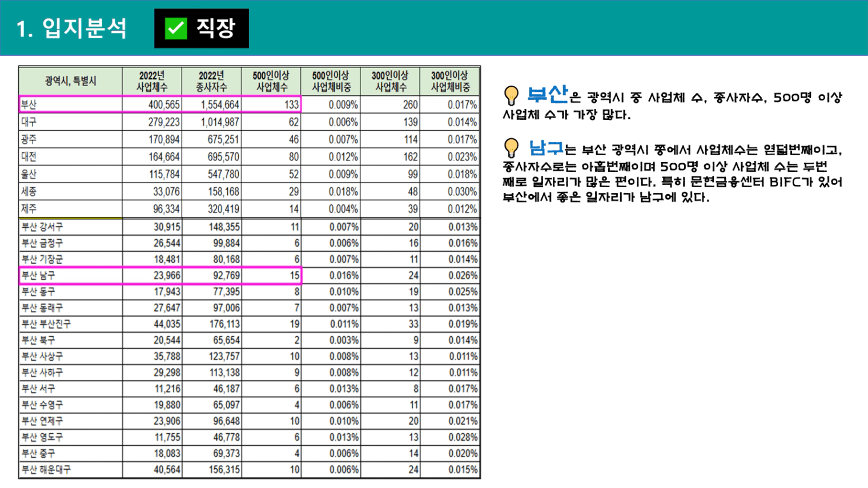Image resolution: width=868 pixels, height=488 pixels.
Task: Select the 직장 label in header
Action: click(215, 28)
